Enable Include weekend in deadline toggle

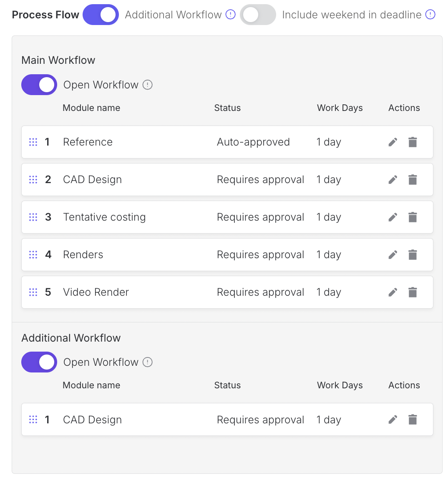[258, 15]
